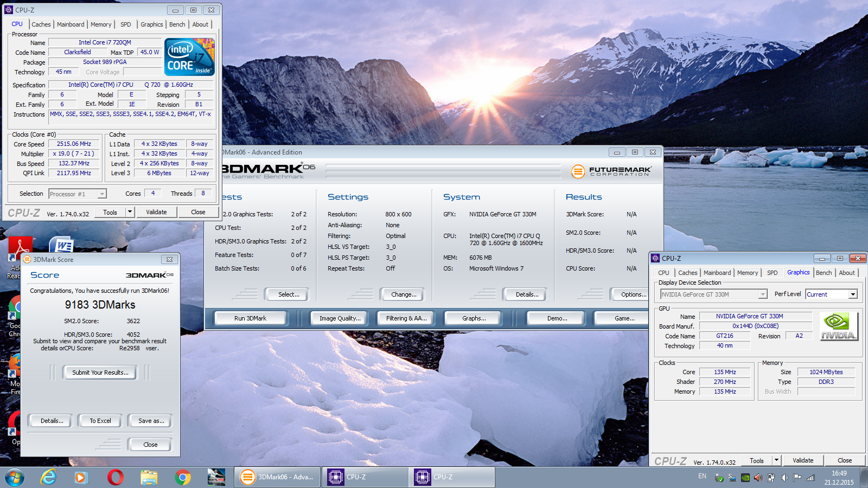Screen dimensions: 868x488
Task: Click the Futuremark Corporation logo
Action: pos(611,171)
